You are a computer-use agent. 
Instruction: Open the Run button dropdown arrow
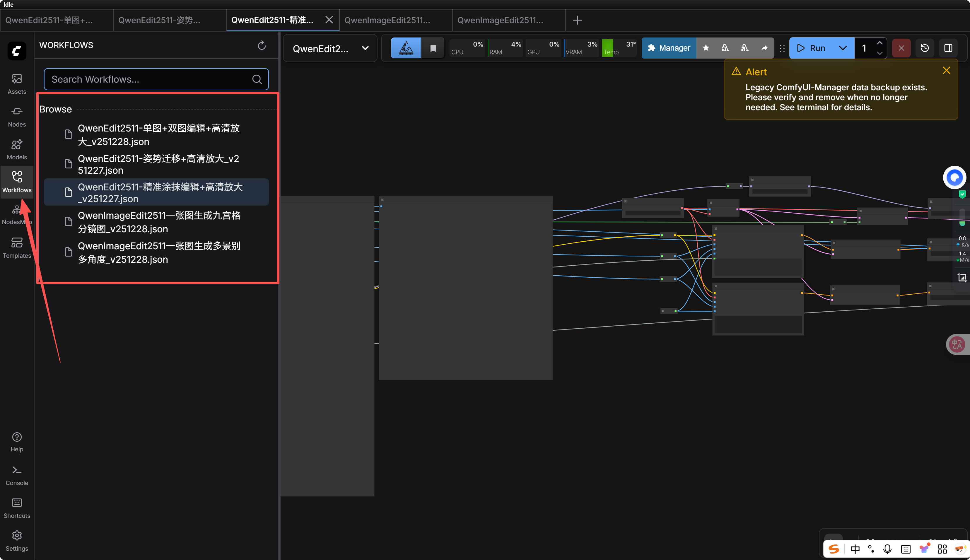[842, 48]
